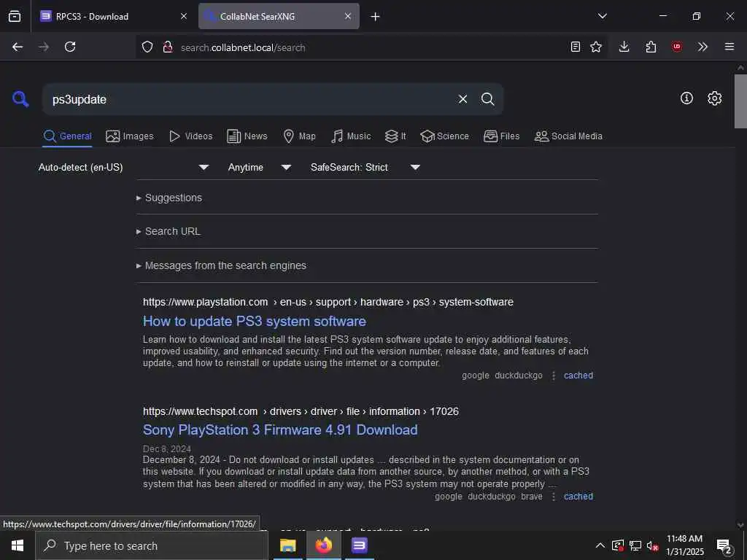Open volume muted speaker icon

pyautogui.click(x=652, y=545)
